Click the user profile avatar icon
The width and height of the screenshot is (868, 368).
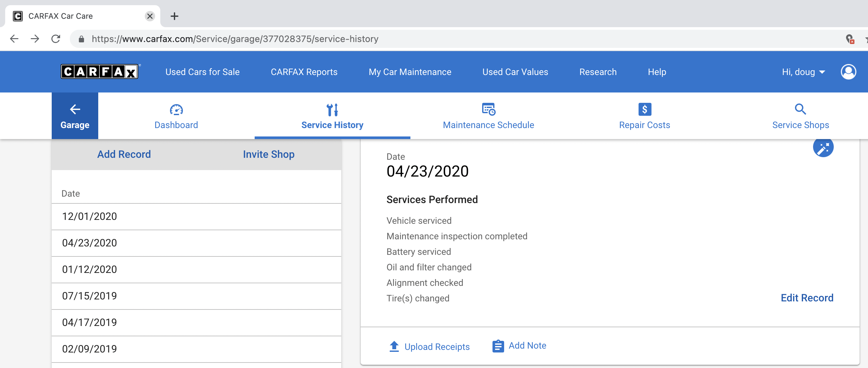pos(848,72)
